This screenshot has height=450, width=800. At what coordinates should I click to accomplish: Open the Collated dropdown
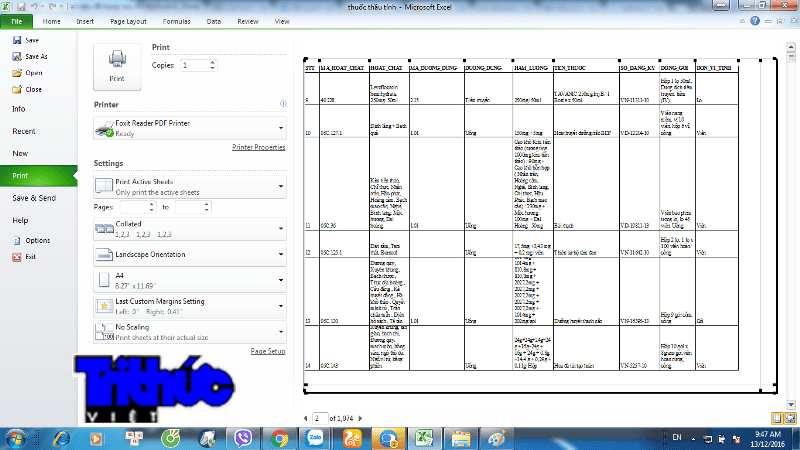tap(190, 229)
